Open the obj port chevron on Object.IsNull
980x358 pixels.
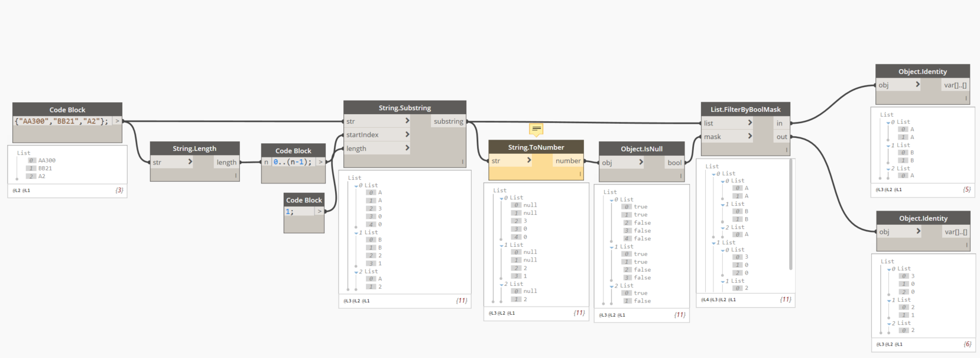tap(641, 162)
